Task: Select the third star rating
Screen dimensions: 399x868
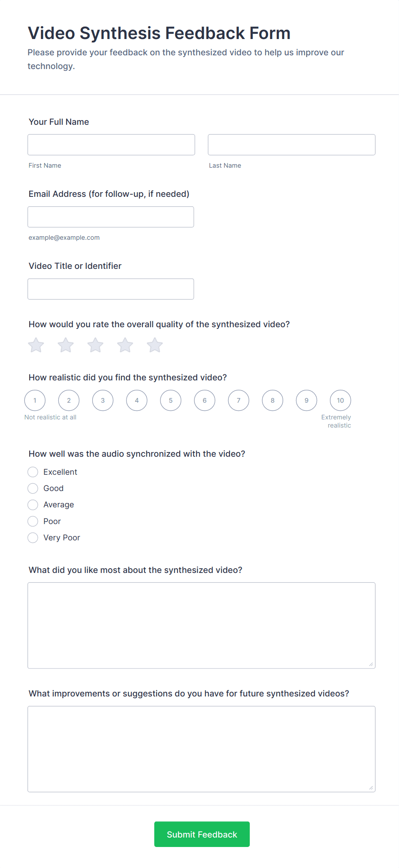Action: (95, 345)
